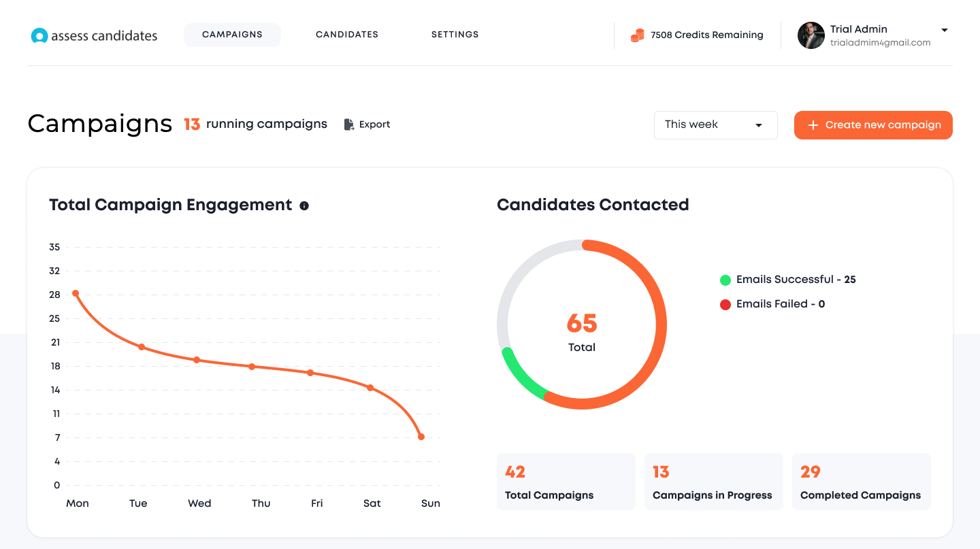This screenshot has height=549, width=980.
Task: Go to the SETTINGS tab
Action: 455,35
